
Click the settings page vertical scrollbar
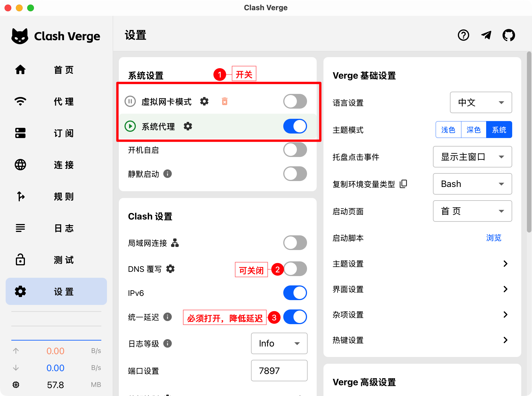pyautogui.click(x=529, y=142)
